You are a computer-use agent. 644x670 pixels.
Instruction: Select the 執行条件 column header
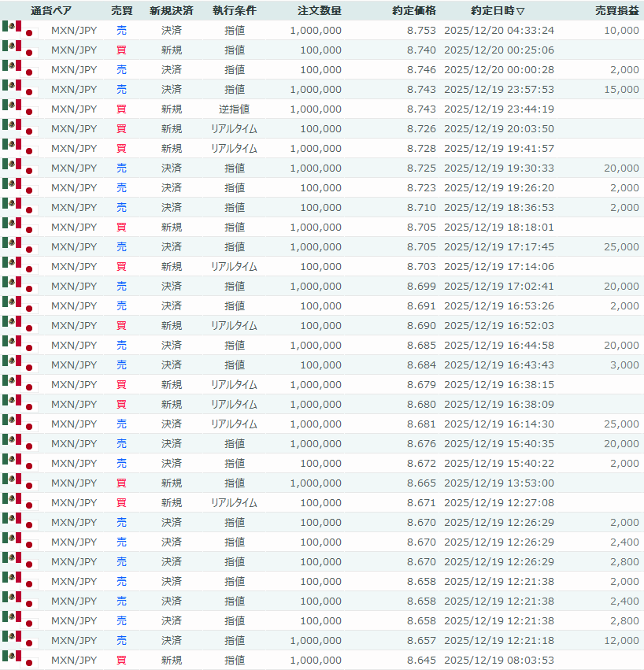[234, 11]
